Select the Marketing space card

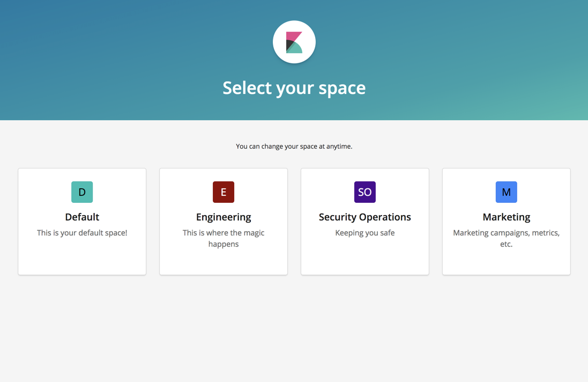tap(507, 221)
